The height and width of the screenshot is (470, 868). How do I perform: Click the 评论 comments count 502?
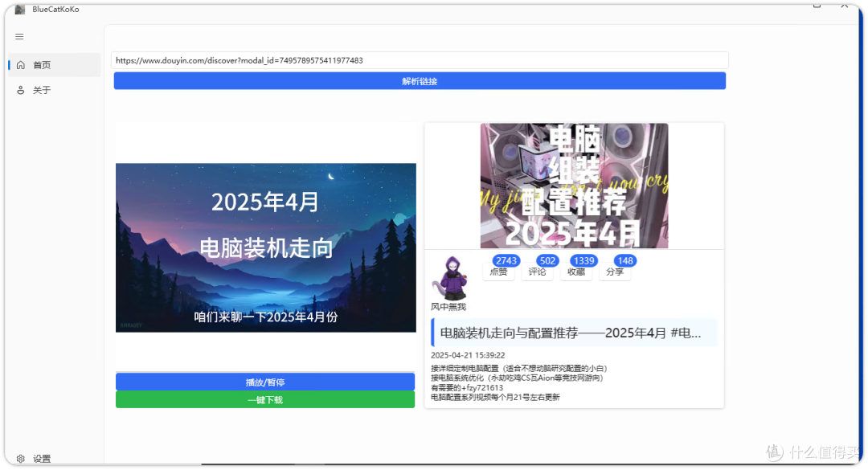click(x=547, y=261)
